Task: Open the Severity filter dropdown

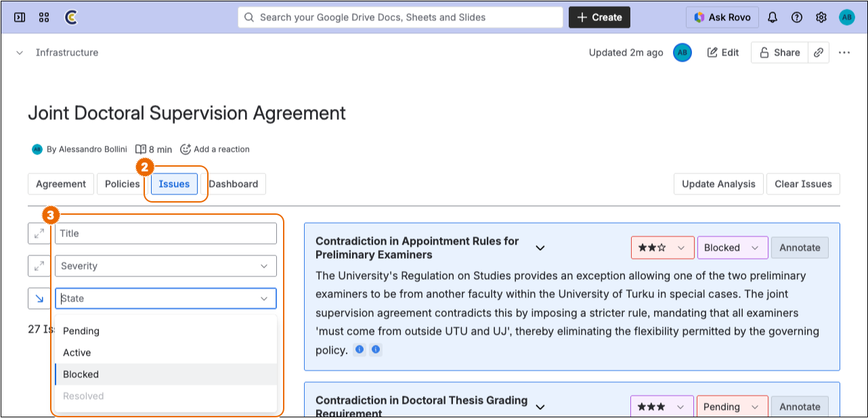Action: click(x=166, y=266)
